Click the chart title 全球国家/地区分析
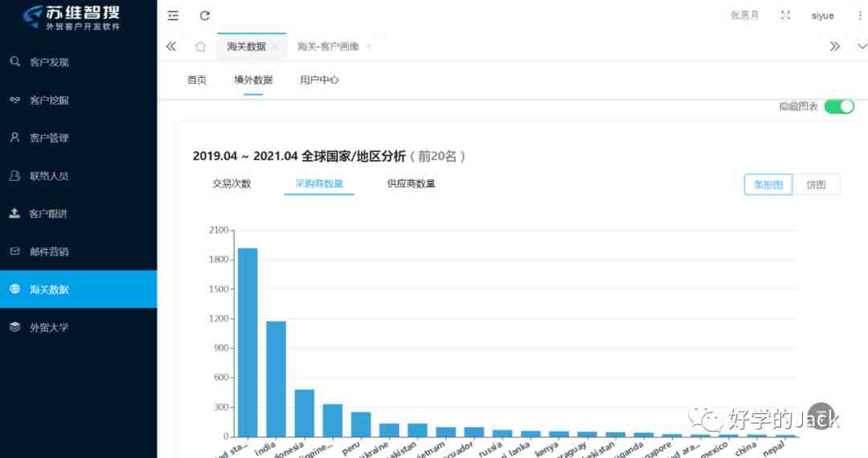868x458 pixels. 353,156
